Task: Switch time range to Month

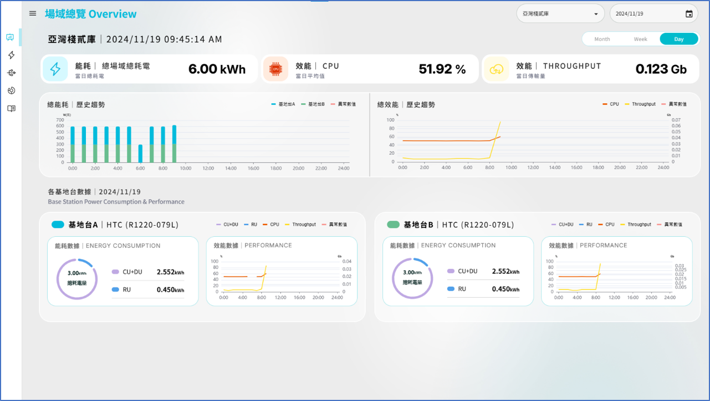Action: 602,39
